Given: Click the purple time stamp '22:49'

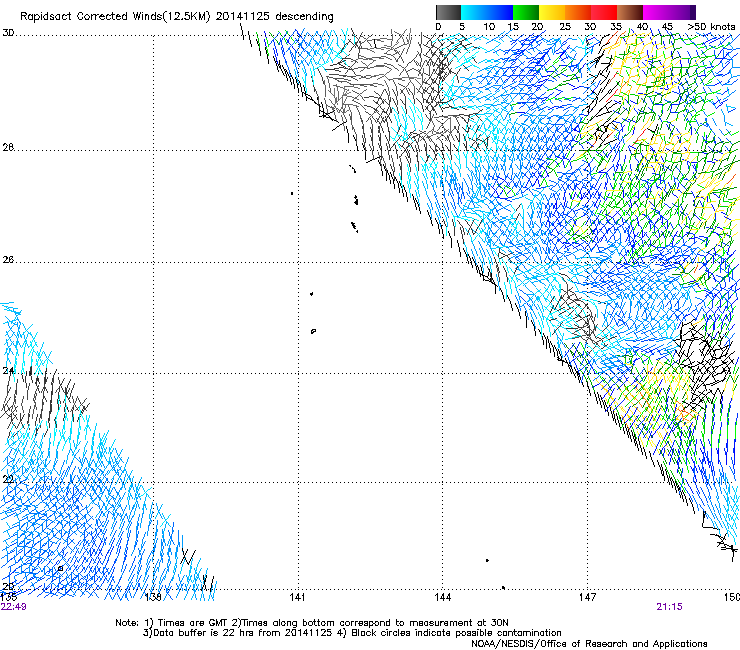Looking at the screenshot, I should pos(13,607).
